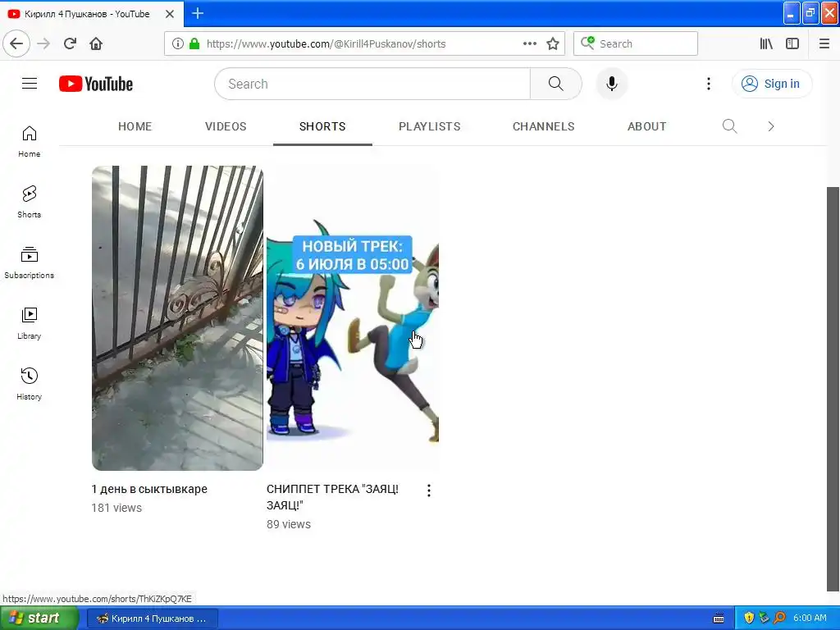Click the 6:00 AM taskbar clock
Viewport: 840px width, 630px height.
click(810, 619)
